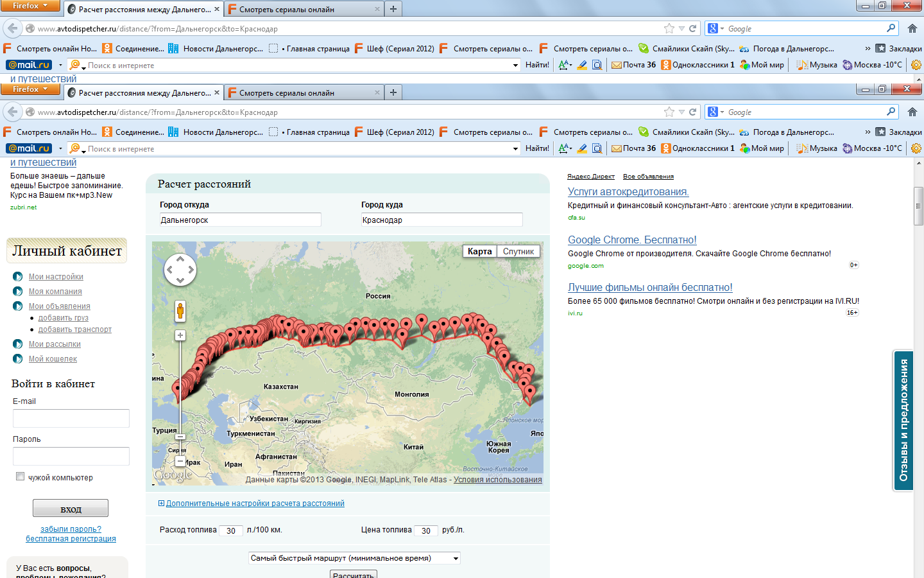The width and height of the screenshot is (924, 578).
Task: Click the Google logo on the map
Action: pos(173,475)
